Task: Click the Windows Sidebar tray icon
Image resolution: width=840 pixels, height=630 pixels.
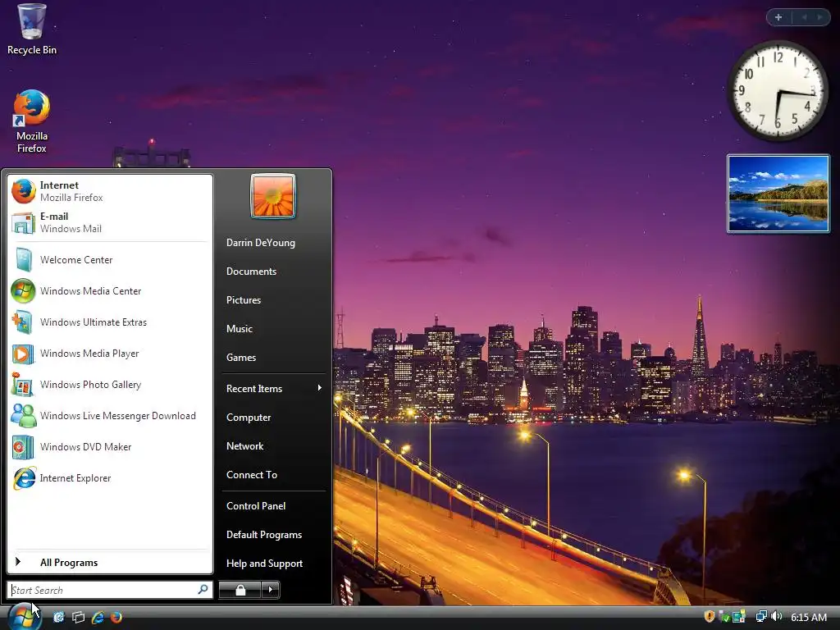Action: pos(739,617)
